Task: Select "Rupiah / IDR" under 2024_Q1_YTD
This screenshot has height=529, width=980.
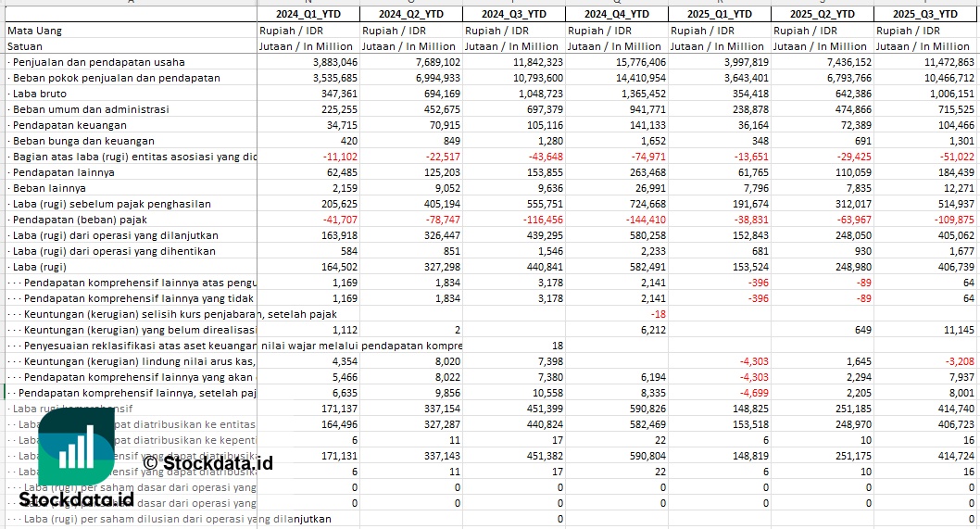Action: [291, 31]
